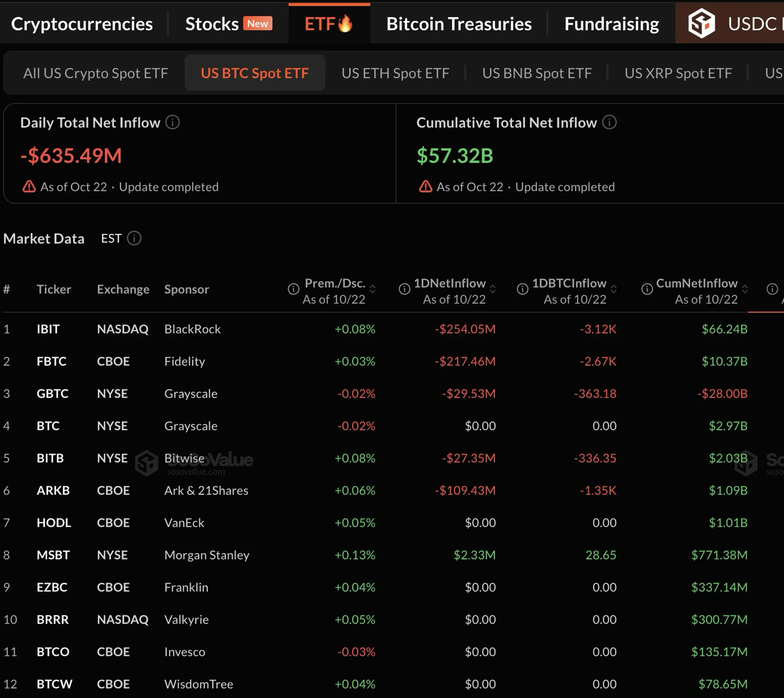This screenshot has height=698, width=784.
Task: Click the FBTC ticker
Action: (x=51, y=361)
